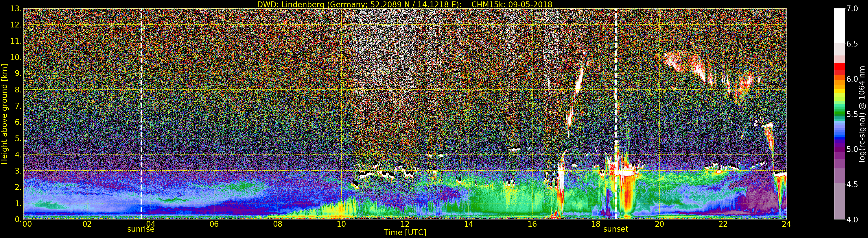Click the '9.' tick label on the height axis
This screenshot has width=868, height=238.
tap(18, 73)
